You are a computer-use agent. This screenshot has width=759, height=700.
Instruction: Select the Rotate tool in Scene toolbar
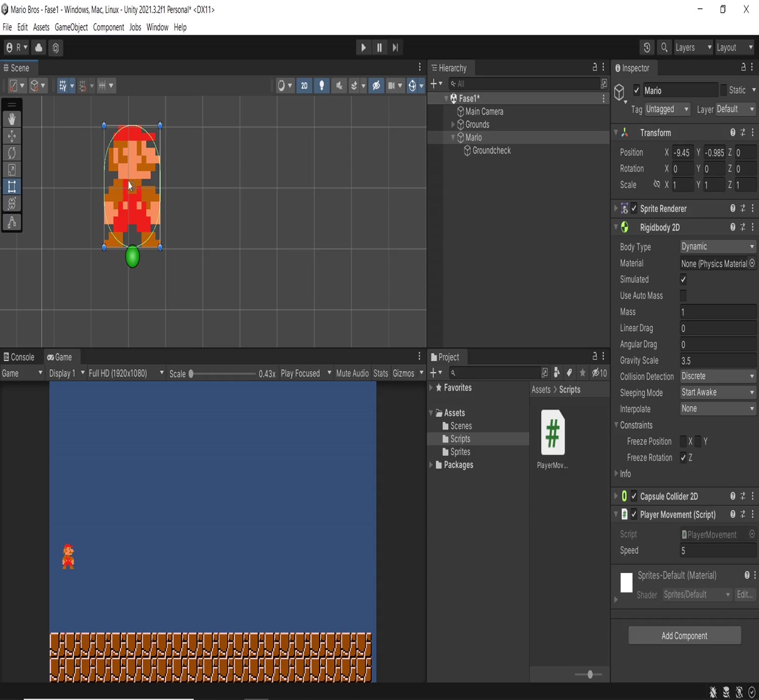click(x=12, y=153)
